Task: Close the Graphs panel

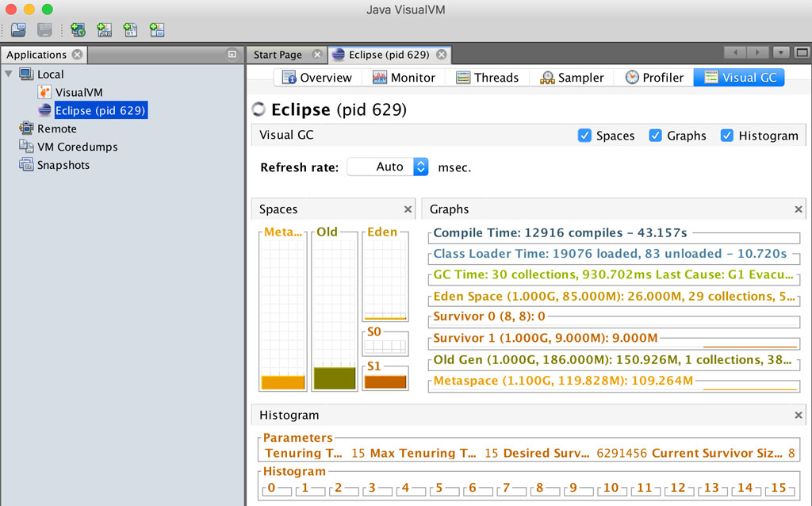Action: pyautogui.click(x=799, y=209)
